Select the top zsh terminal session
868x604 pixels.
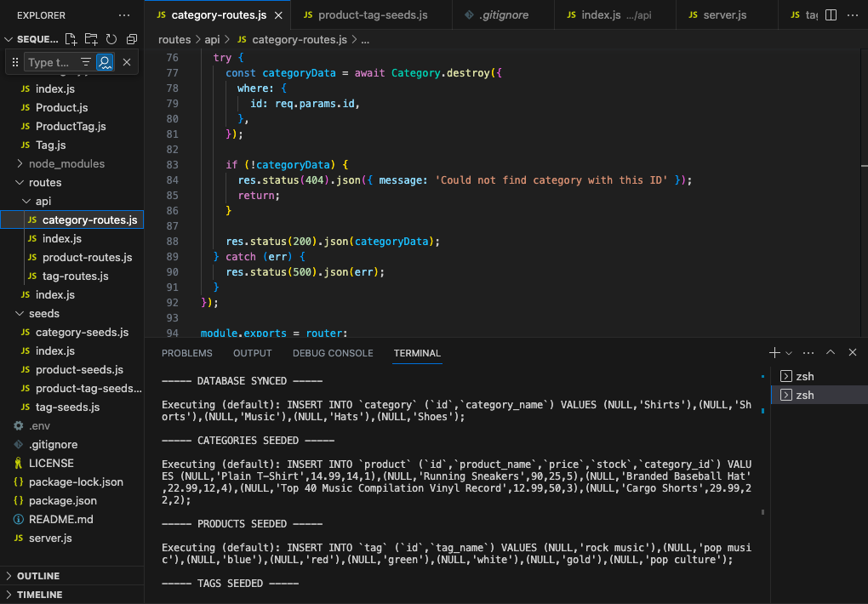click(803, 376)
